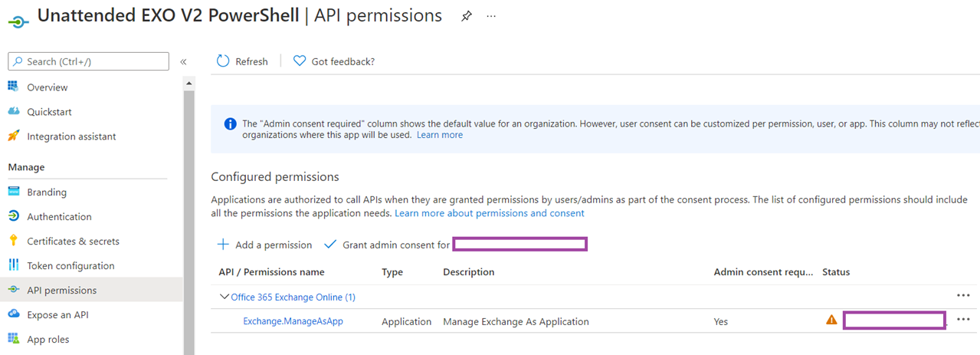980x355 pixels.
Task: Select API permissions in sidebar
Action: click(x=92, y=291)
